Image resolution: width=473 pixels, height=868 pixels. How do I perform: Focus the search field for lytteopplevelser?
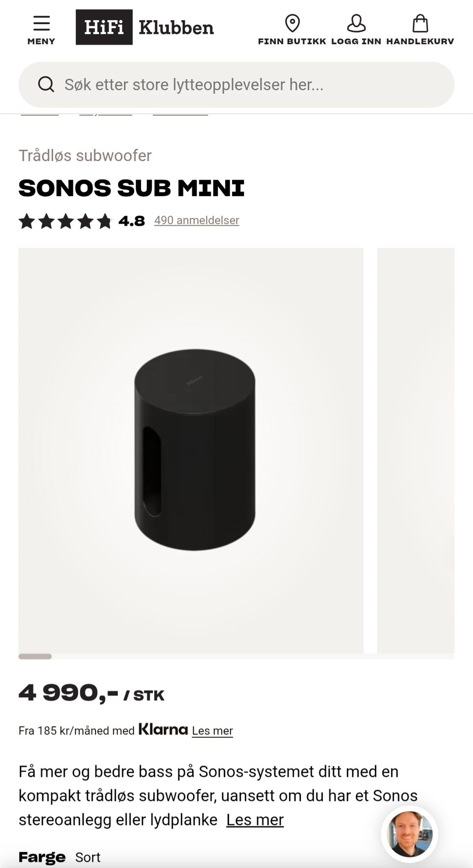(236, 85)
